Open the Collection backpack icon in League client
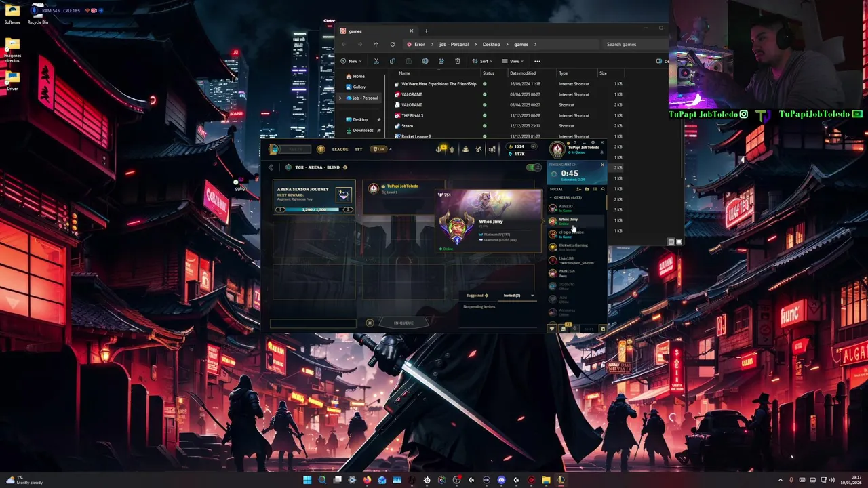 [466, 149]
